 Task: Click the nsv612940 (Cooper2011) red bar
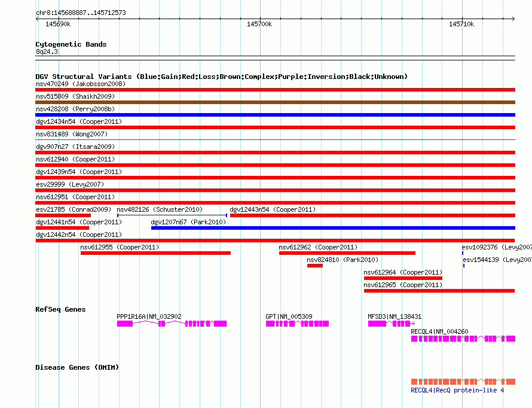click(275, 165)
